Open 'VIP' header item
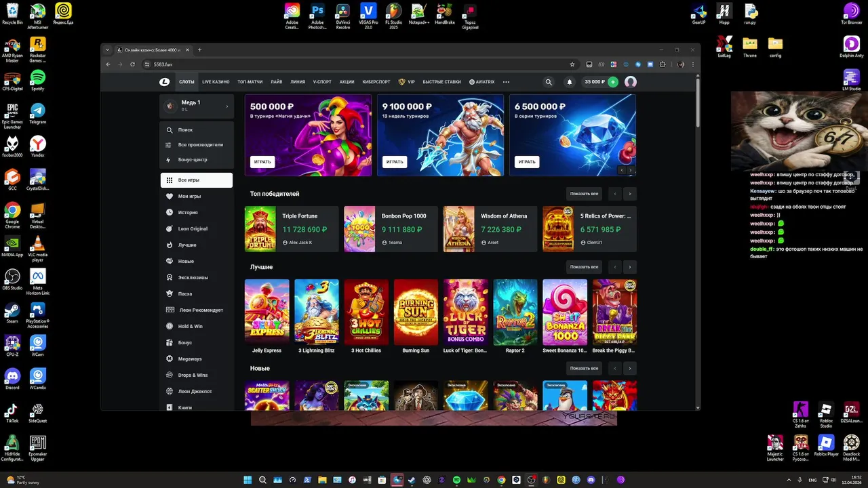868x488 pixels. (407, 82)
